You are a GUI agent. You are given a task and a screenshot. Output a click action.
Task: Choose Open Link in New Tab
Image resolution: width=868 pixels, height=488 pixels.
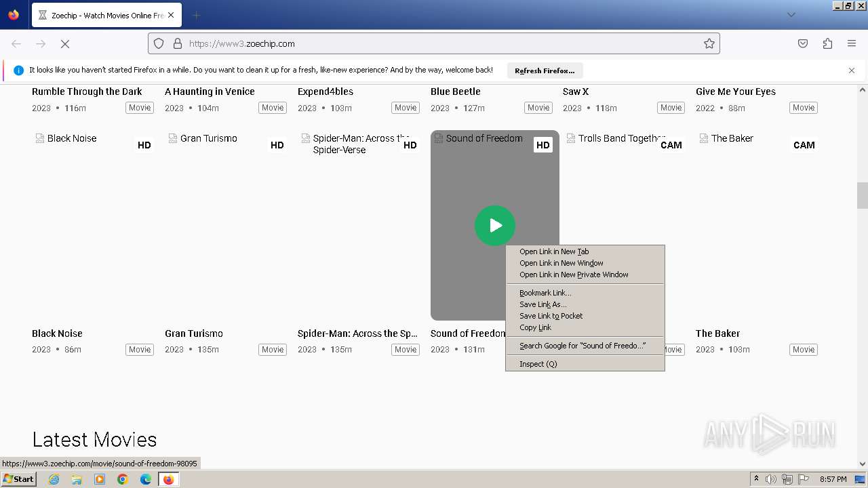point(585,251)
